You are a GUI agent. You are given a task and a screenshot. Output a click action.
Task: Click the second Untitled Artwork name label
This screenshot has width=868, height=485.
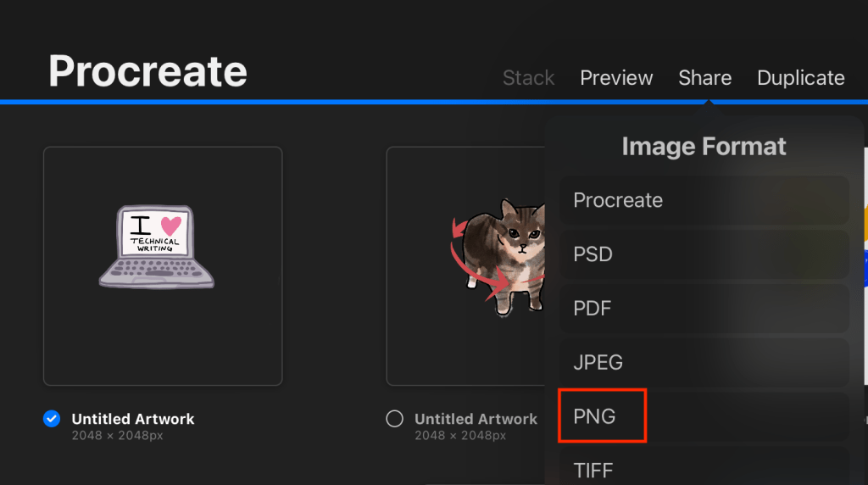(476, 419)
